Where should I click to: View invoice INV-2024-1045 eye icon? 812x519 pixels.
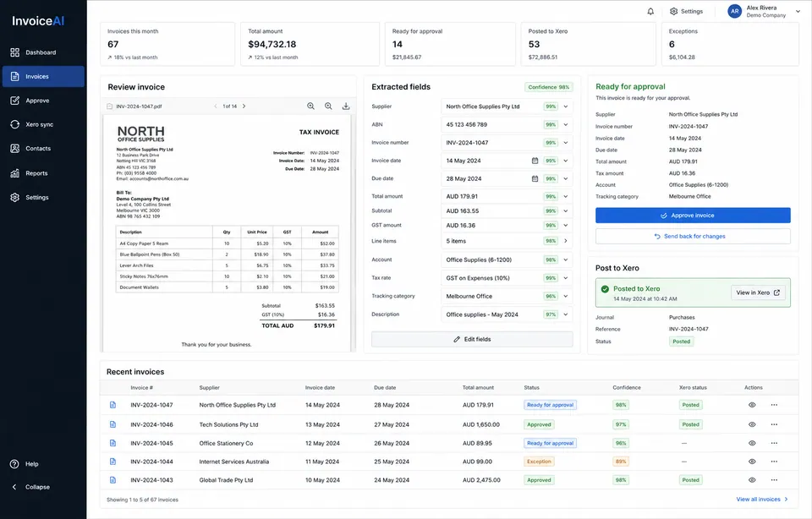point(752,444)
